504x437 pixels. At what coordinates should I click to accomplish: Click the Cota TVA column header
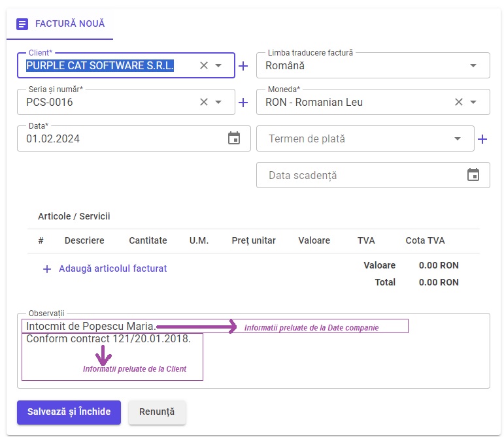coord(425,240)
